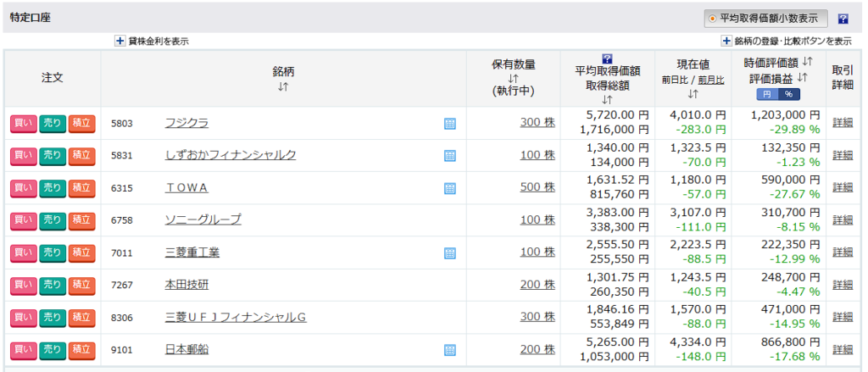
Task: Open ソニーグループ stock link
Action: 203,220
